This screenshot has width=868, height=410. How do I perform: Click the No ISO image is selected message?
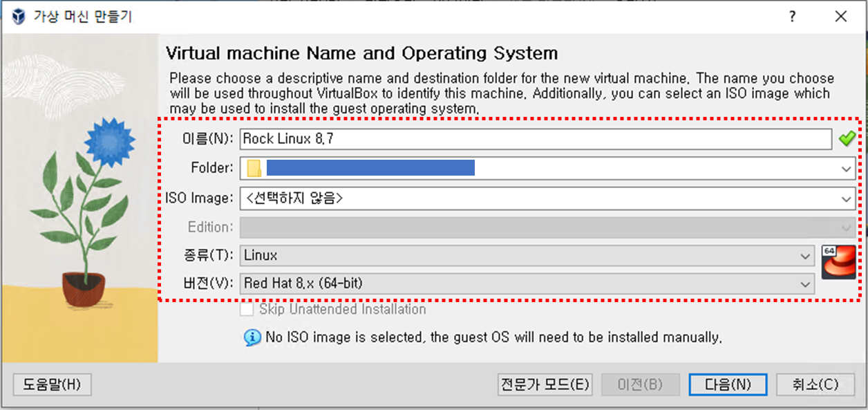[x=493, y=337]
